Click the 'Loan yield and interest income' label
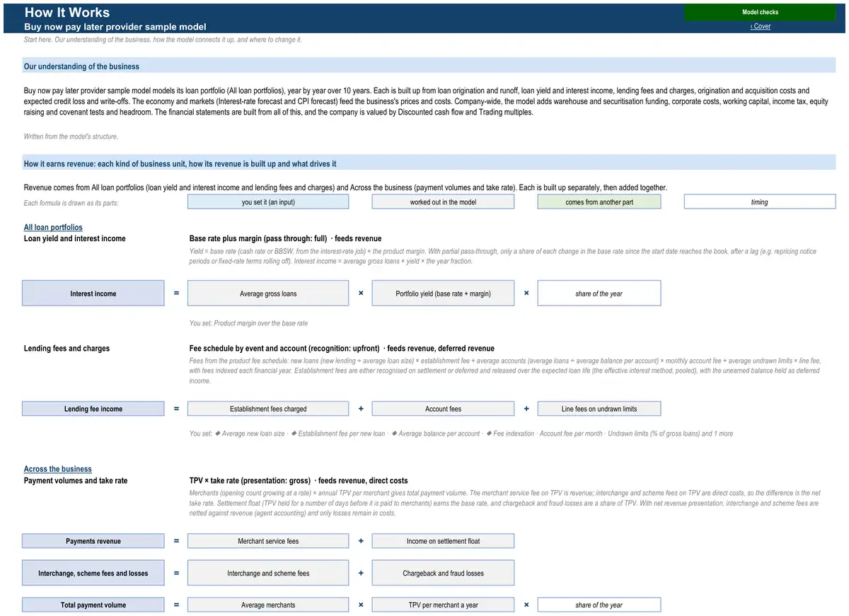Image resolution: width=849 pixels, height=616 pixels. tap(75, 238)
